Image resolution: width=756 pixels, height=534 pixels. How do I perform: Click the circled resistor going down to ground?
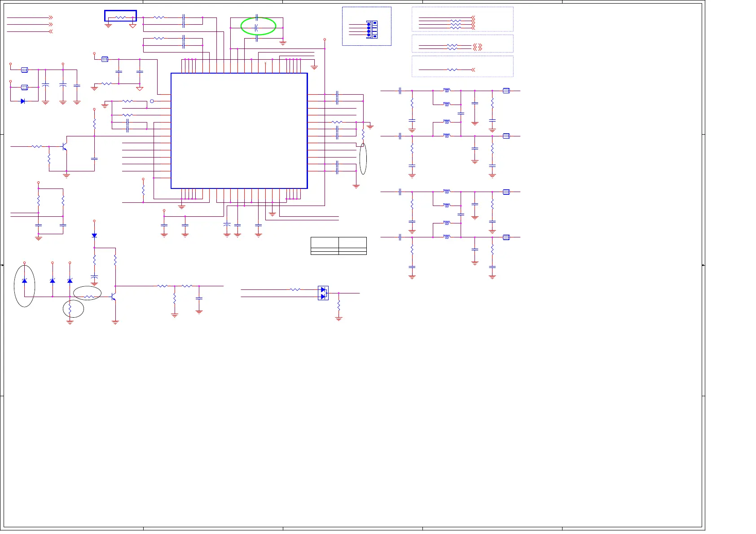[x=70, y=309]
